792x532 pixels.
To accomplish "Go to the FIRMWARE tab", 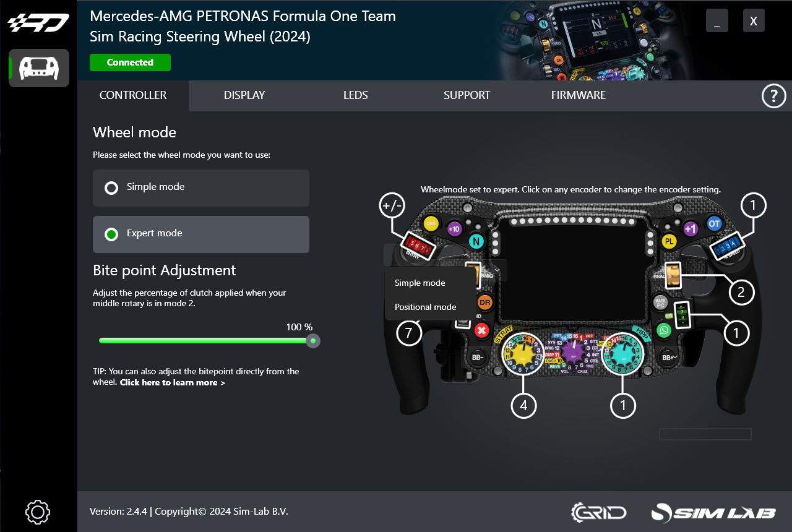I will 578,95.
